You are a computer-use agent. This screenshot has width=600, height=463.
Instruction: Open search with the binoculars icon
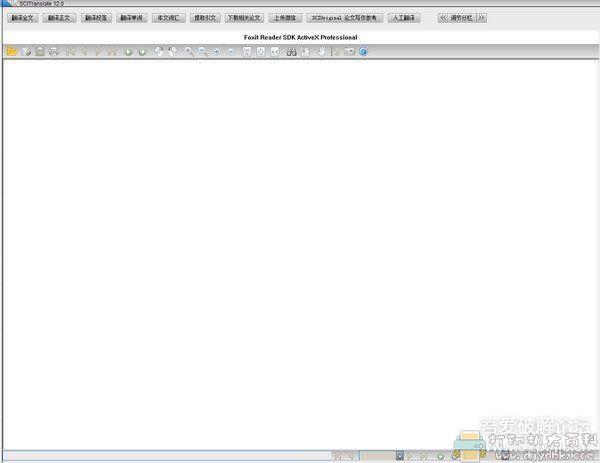[x=292, y=52]
